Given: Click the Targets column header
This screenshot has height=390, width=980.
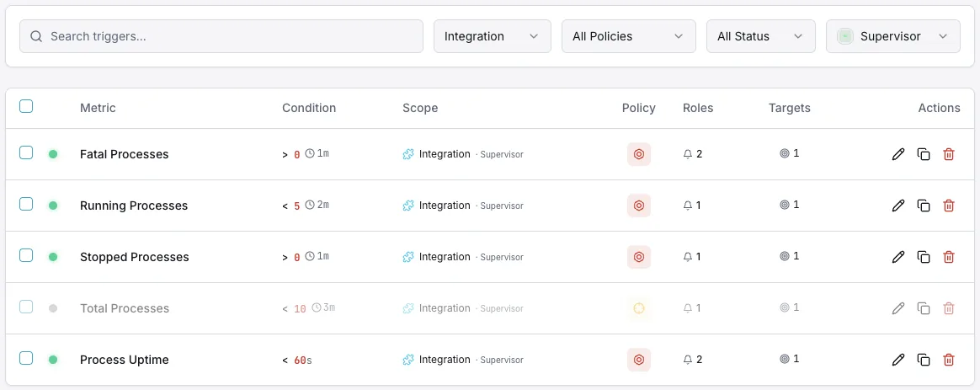Looking at the screenshot, I should coord(790,108).
